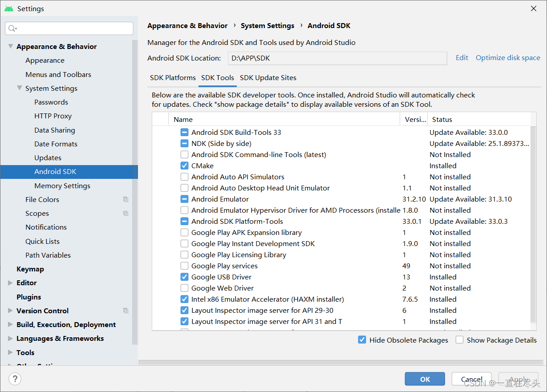Select Updates in the settings tree
The image size is (547, 392).
48,158
